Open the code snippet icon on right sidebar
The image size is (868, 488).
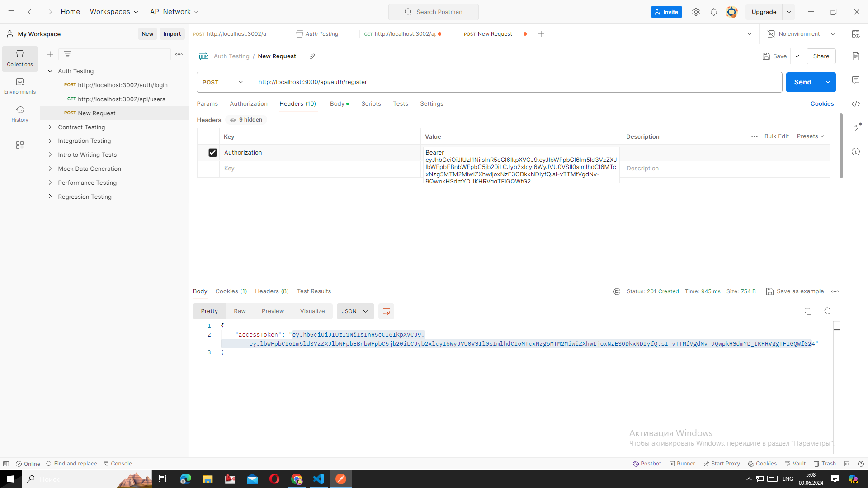(x=856, y=104)
